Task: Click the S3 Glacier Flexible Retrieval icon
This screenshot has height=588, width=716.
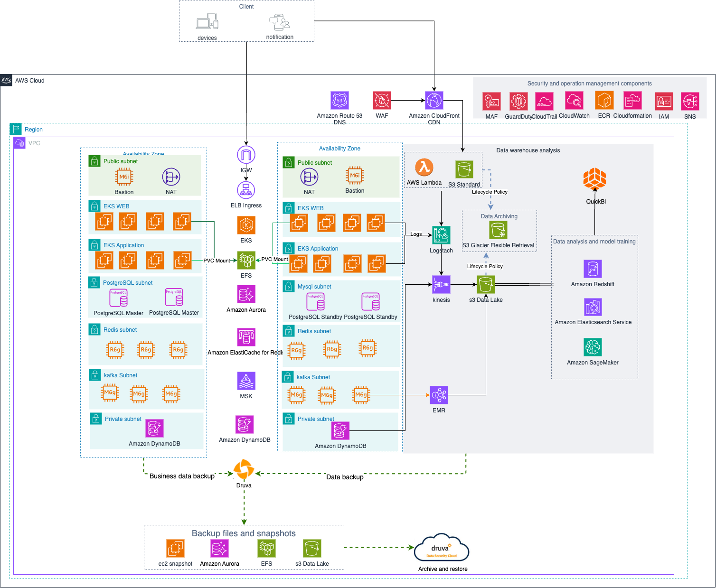Action: pyautogui.click(x=498, y=230)
